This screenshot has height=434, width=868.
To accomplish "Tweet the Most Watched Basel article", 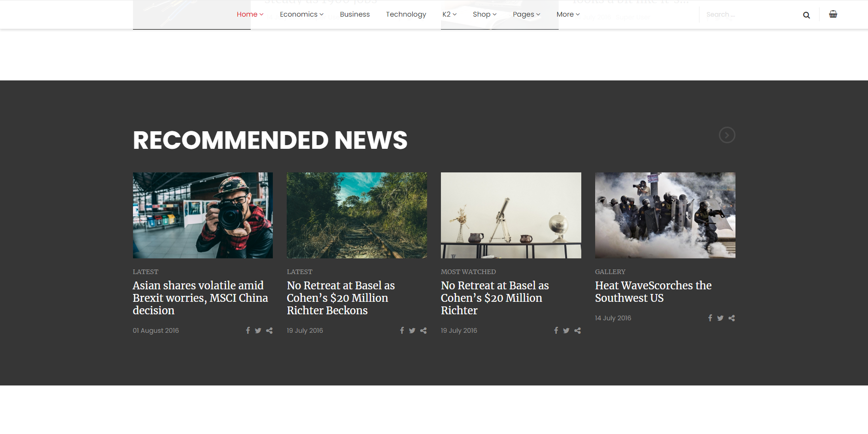I will [566, 330].
